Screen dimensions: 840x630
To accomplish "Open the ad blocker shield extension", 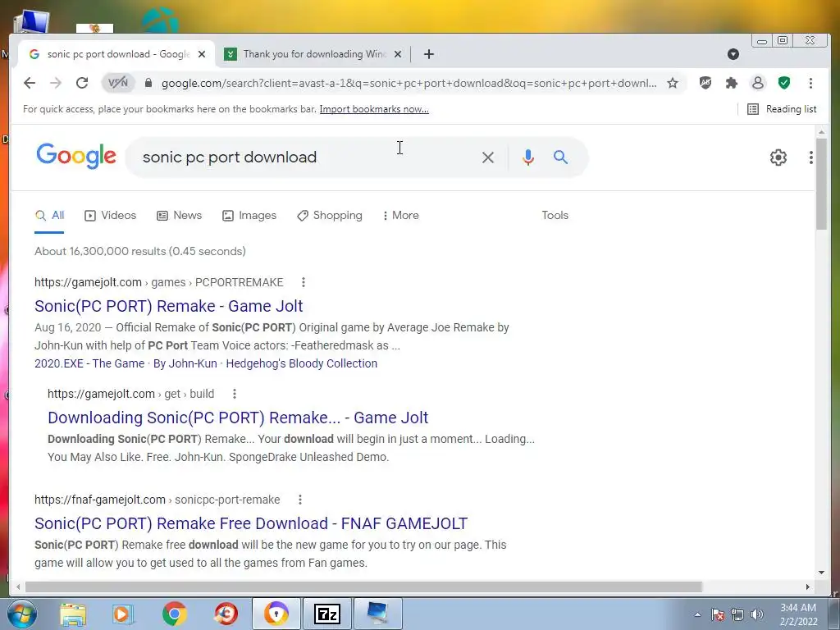I will point(705,83).
